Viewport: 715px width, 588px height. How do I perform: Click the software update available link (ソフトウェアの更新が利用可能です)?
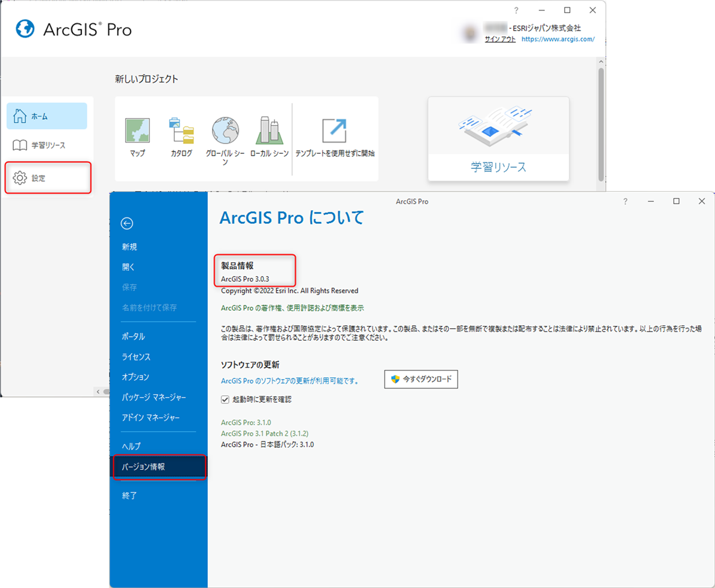290,381
